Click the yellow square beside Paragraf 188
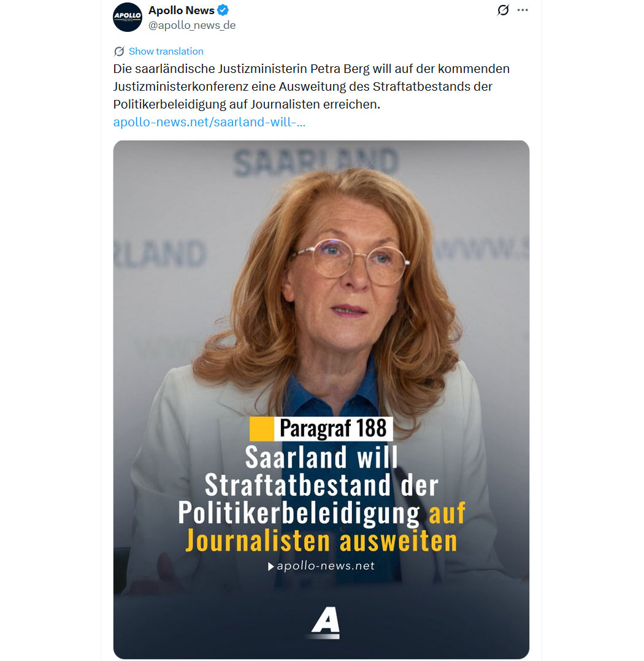This screenshot has height=661, width=644. click(261, 429)
